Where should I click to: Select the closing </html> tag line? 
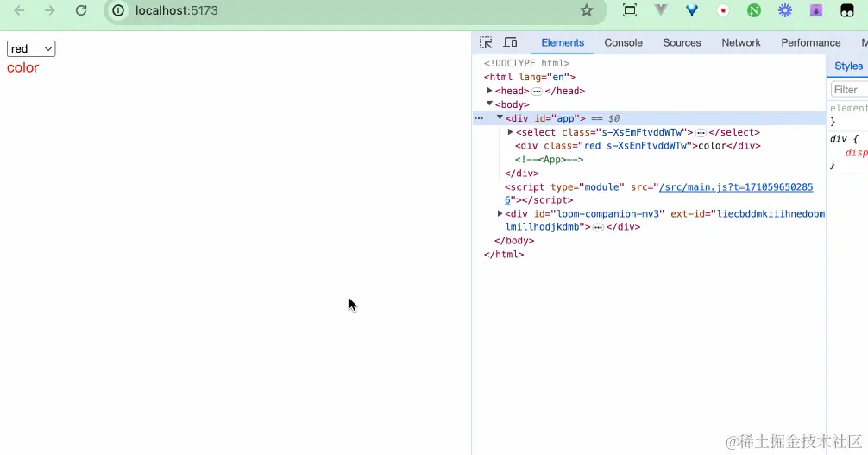(504, 255)
